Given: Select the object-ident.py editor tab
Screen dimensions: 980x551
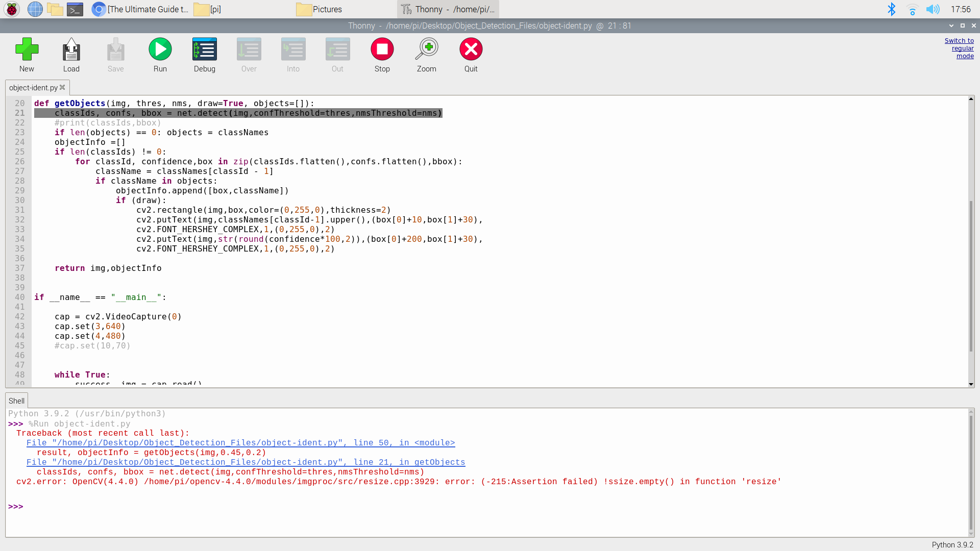Looking at the screenshot, I should [x=33, y=88].
